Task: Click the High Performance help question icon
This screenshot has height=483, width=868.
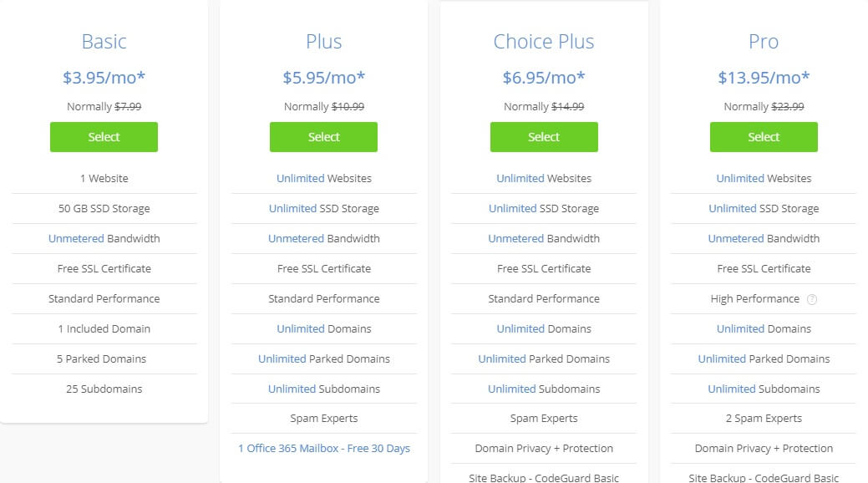Action: (x=811, y=299)
